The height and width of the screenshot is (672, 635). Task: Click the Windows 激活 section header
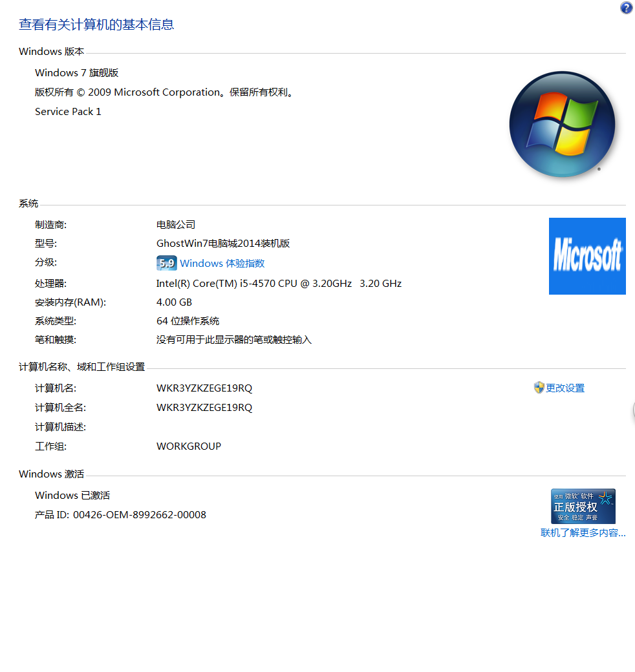point(52,474)
